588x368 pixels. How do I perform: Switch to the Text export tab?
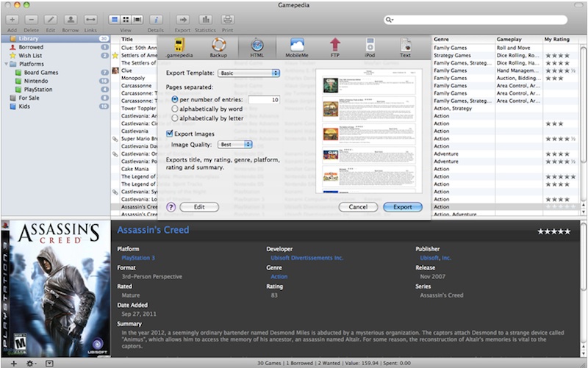pyautogui.click(x=405, y=46)
